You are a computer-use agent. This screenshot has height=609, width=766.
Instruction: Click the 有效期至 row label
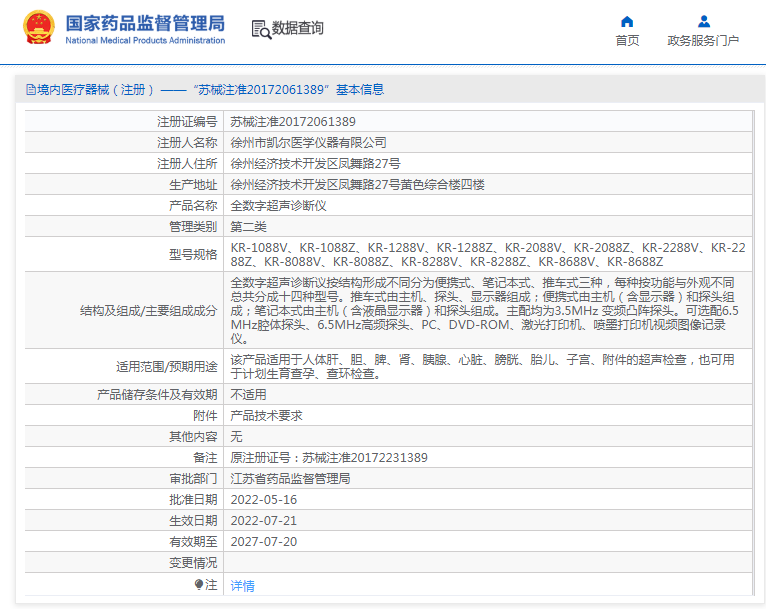coord(193,542)
